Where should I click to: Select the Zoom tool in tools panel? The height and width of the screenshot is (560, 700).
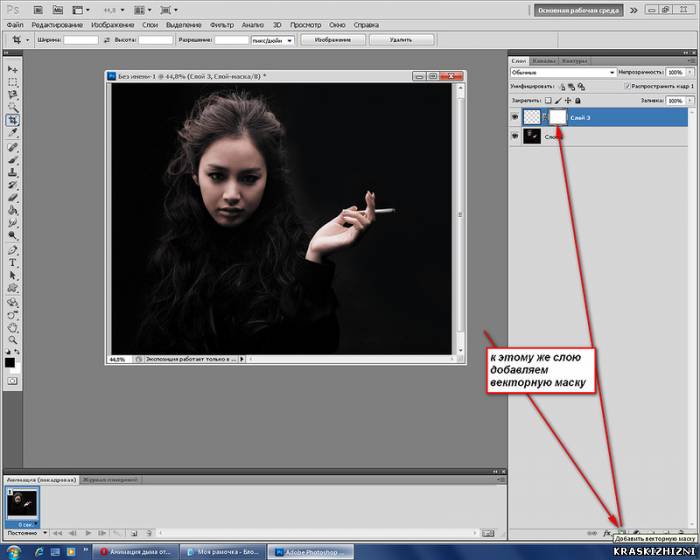pos(12,340)
